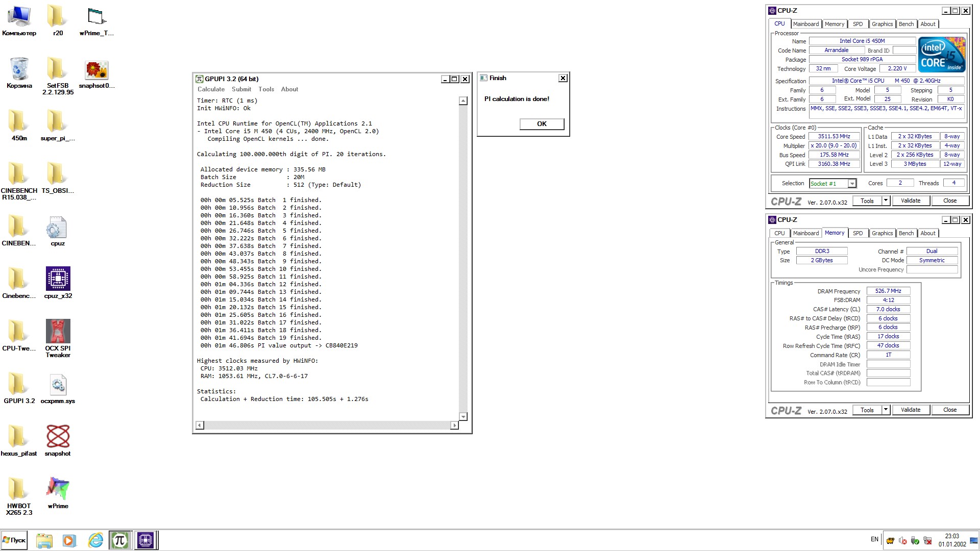Open the file explorer taskbar icon
Image resolution: width=980 pixels, height=551 pixels.
pyautogui.click(x=44, y=540)
